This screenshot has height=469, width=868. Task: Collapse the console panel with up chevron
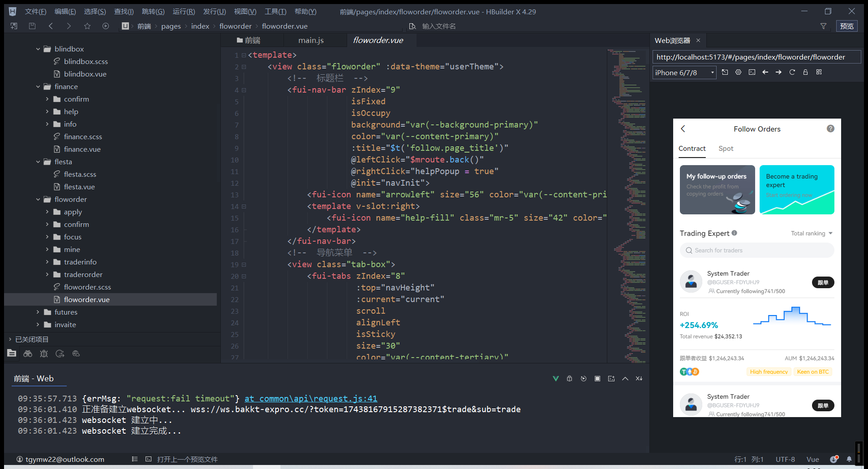point(625,379)
